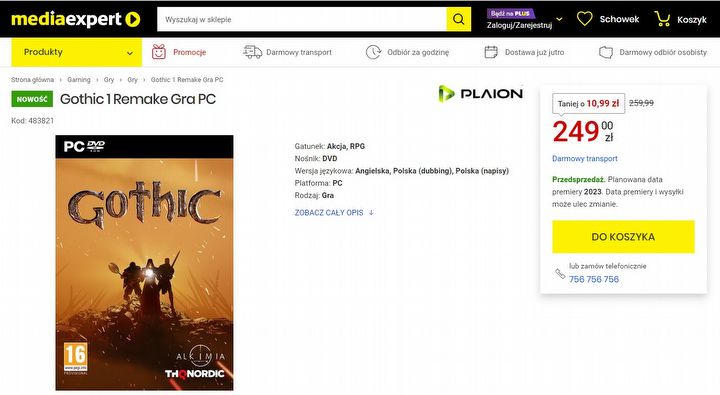Screen dimensions: 720x395
Task: Expand ZOBACZ CAŁY OPIS description
Action: click(x=334, y=213)
